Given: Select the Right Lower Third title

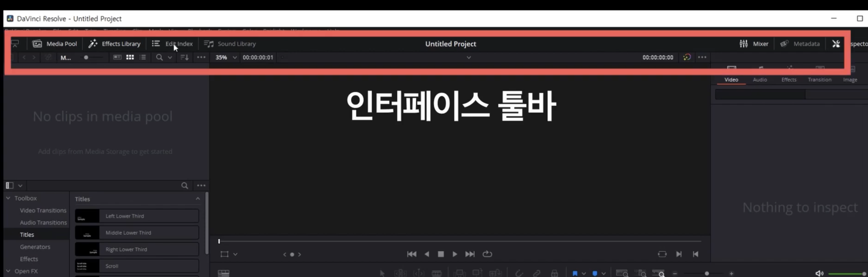Looking at the screenshot, I should point(137,249).
